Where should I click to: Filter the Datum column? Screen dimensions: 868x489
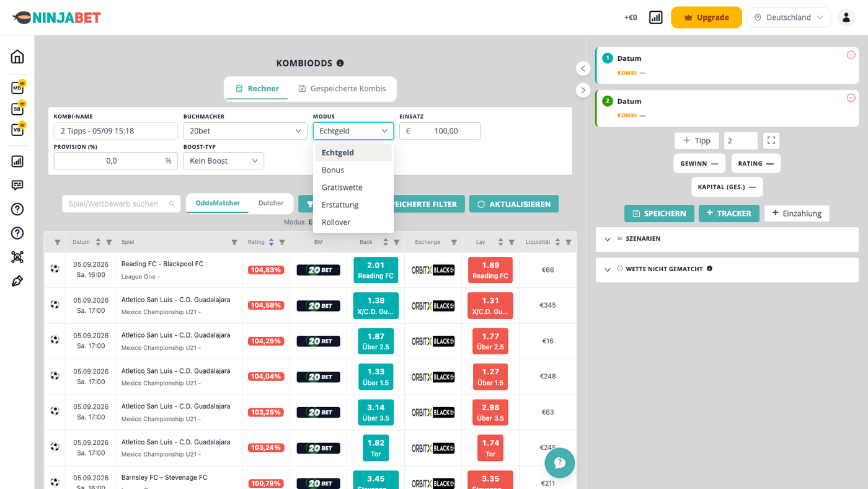109,242
